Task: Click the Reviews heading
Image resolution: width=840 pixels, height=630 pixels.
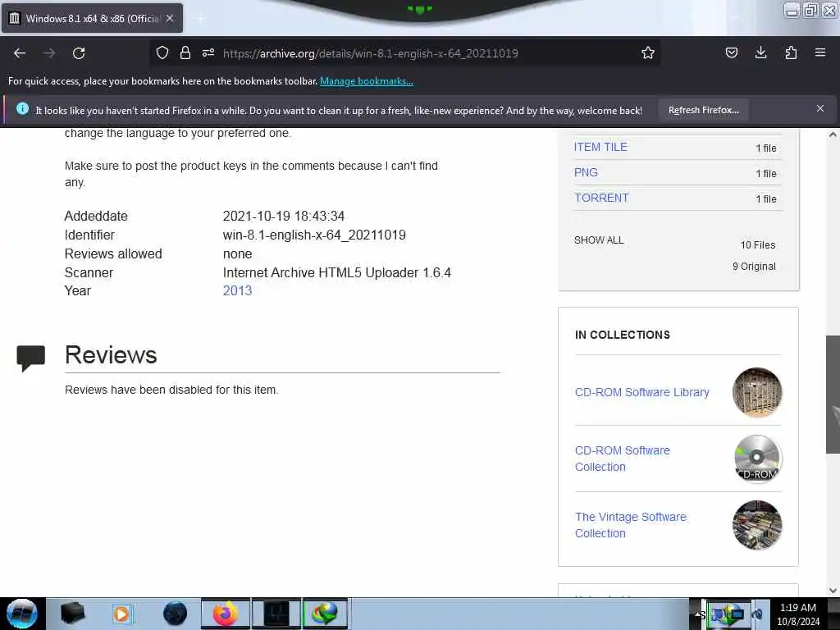Action: (111, 354)
